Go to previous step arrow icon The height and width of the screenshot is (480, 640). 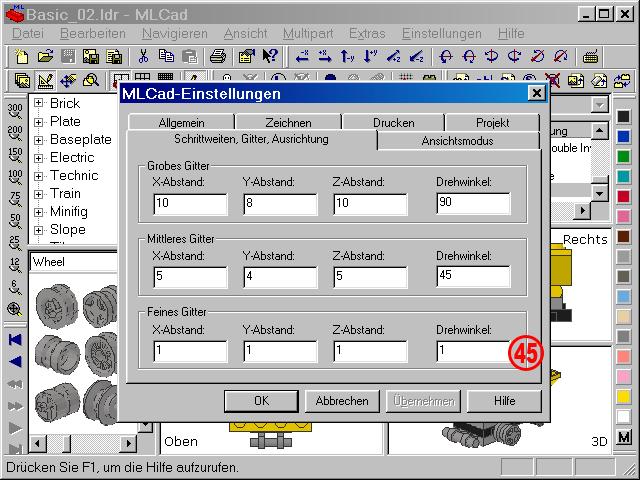click(x=15, y=362)
